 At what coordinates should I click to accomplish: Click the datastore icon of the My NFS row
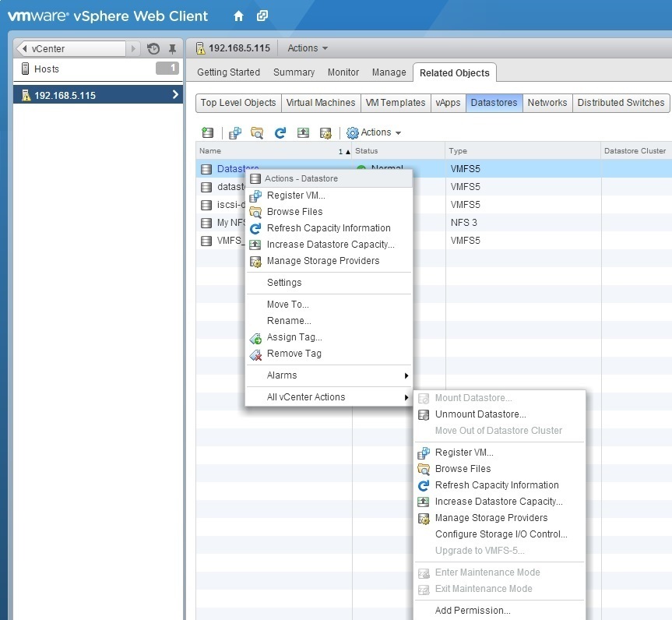[x=206, y=223]
